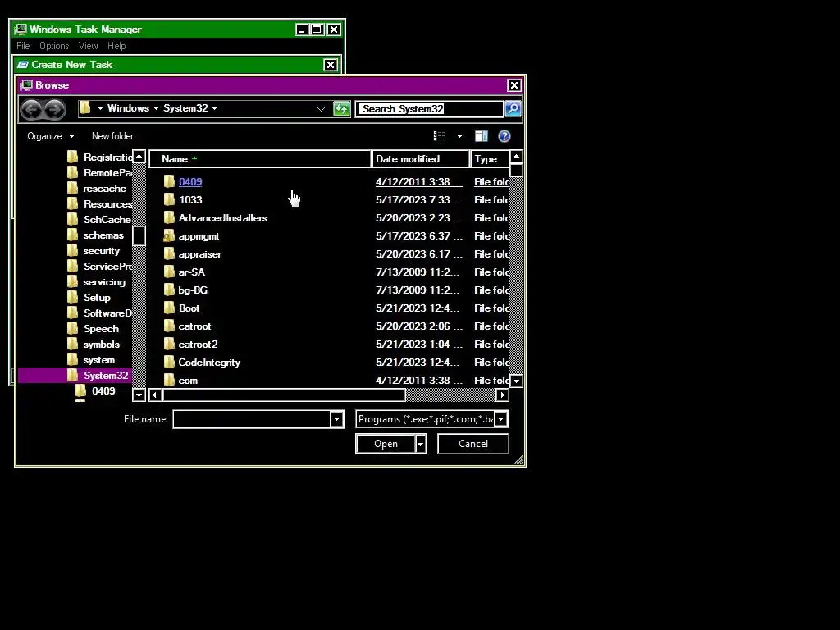Open the Programs file type filter dropdown

coord(500,419)
